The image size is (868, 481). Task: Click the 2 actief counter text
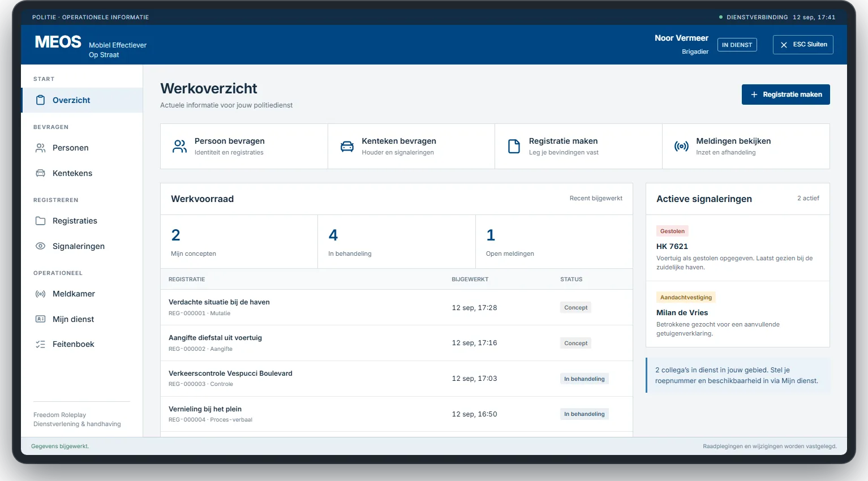808,198
